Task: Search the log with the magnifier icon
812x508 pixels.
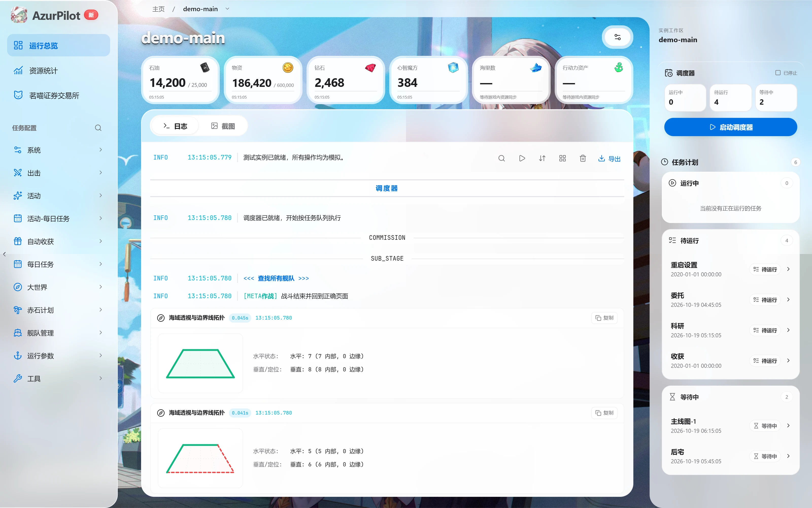Action: coord(502,158)
